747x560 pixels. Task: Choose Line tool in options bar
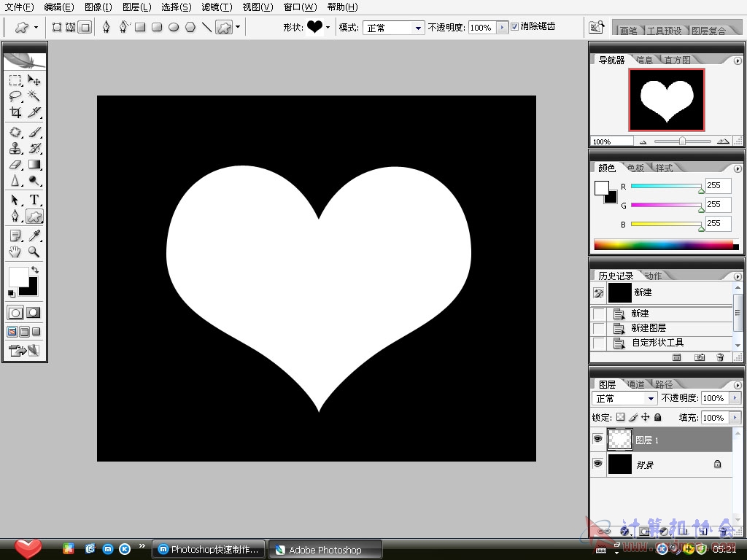point(206,27)
